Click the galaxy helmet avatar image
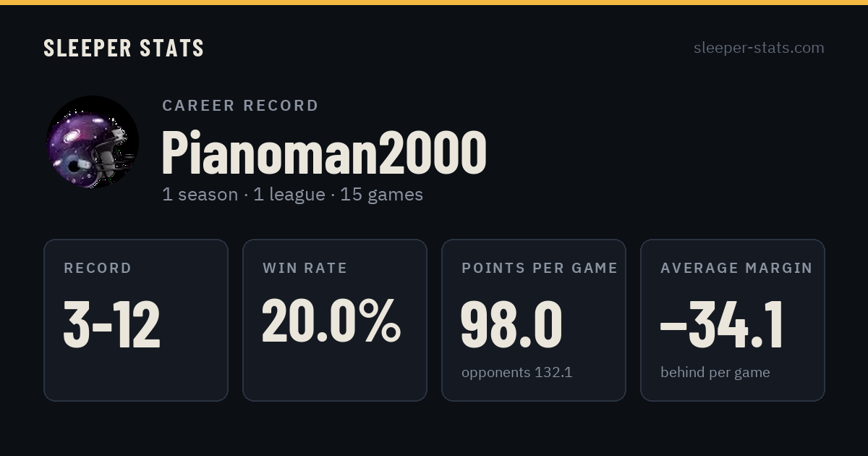 (x=93, y=142)
